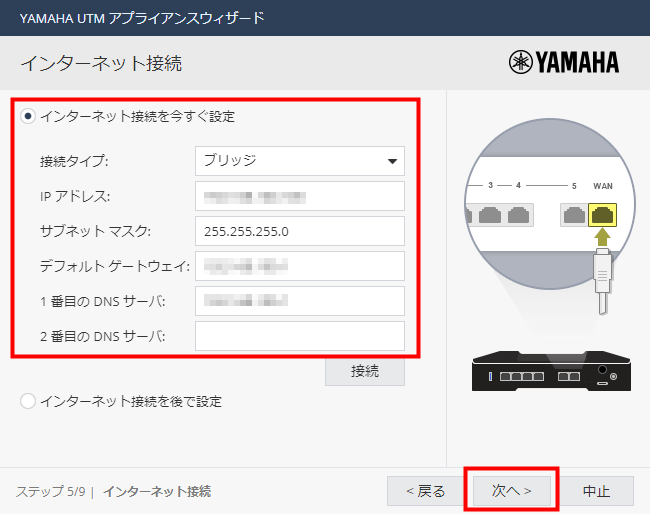Focus the IP アドレス input field
This screenshot has width=650, height=514.
pos(299,196)
